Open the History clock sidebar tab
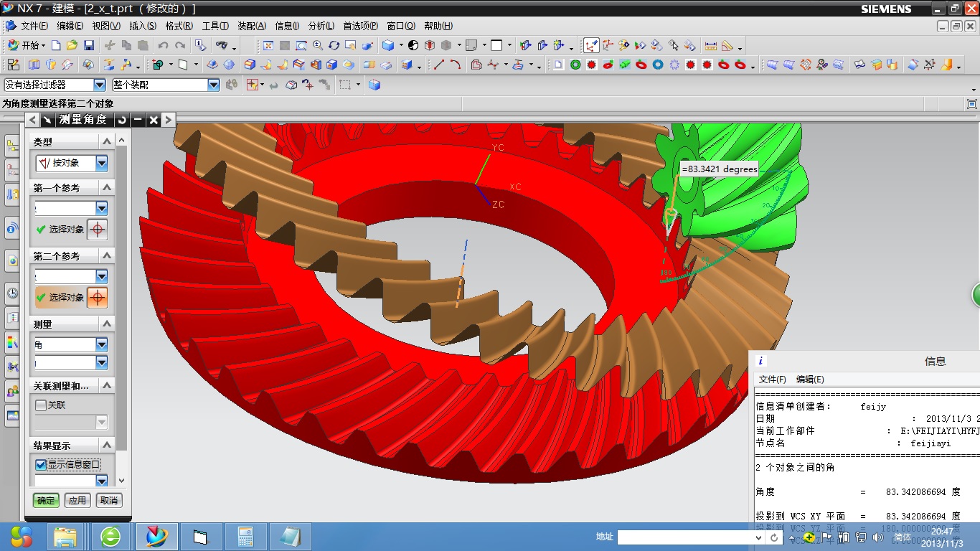 click(x=12, y=293)
